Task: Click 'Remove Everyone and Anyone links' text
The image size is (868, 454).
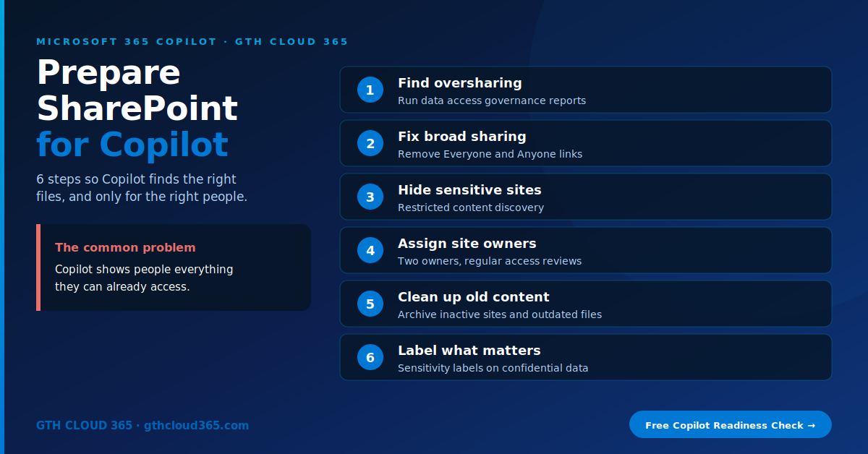Action: click(x=490, y=154)
